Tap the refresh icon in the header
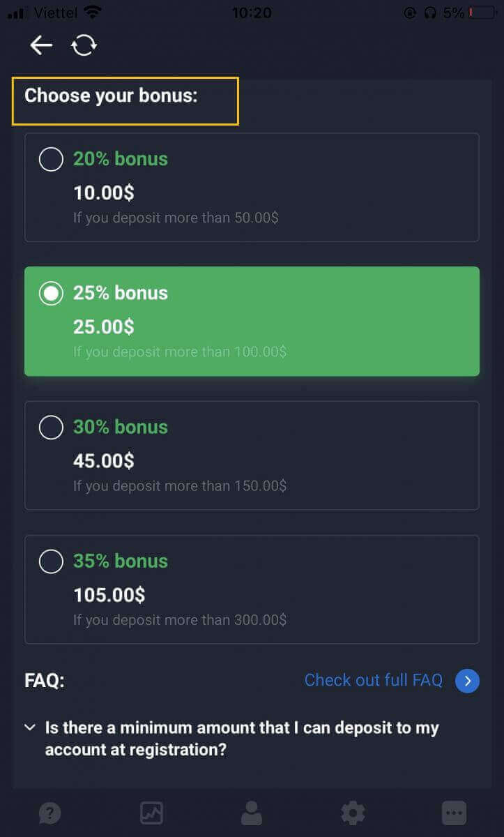 click(84, 45)
